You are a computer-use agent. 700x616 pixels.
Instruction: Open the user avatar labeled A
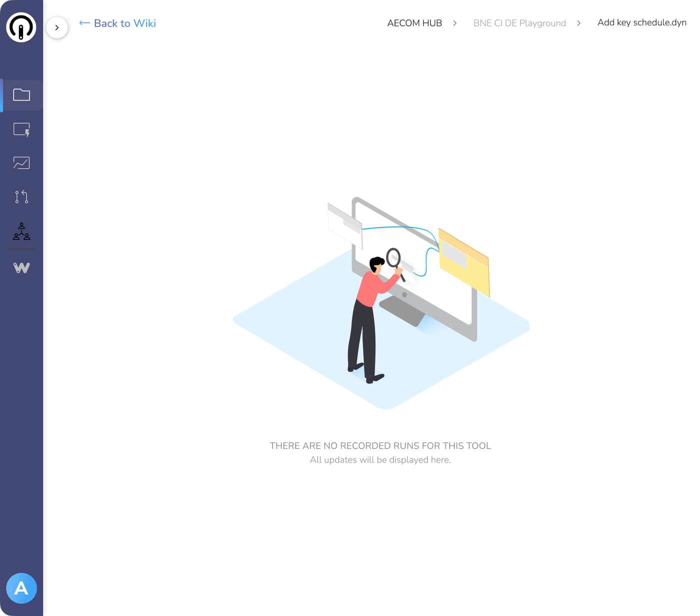click(x=21, y=588)
